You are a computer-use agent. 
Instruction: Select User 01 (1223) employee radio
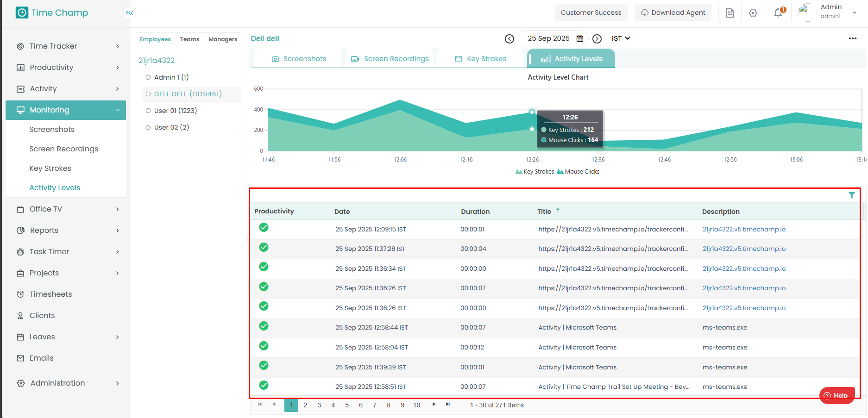(x=148, y=111)
